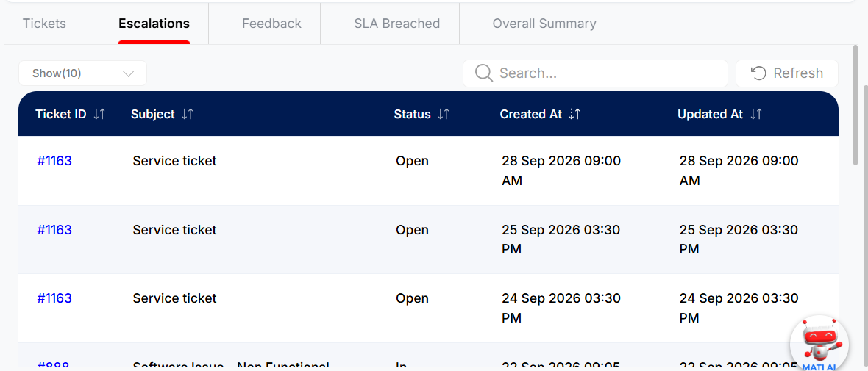Select Service ticket subject in 28 Sep row
The width and height of the screenshot is (868, 371).
(x=174, y=161)
